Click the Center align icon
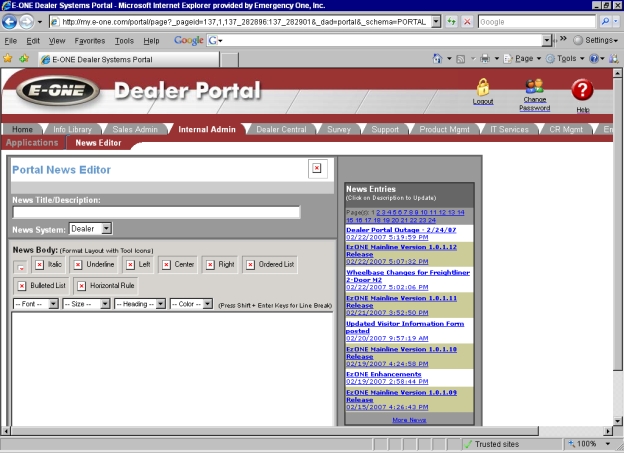 [x=166, y=265]
